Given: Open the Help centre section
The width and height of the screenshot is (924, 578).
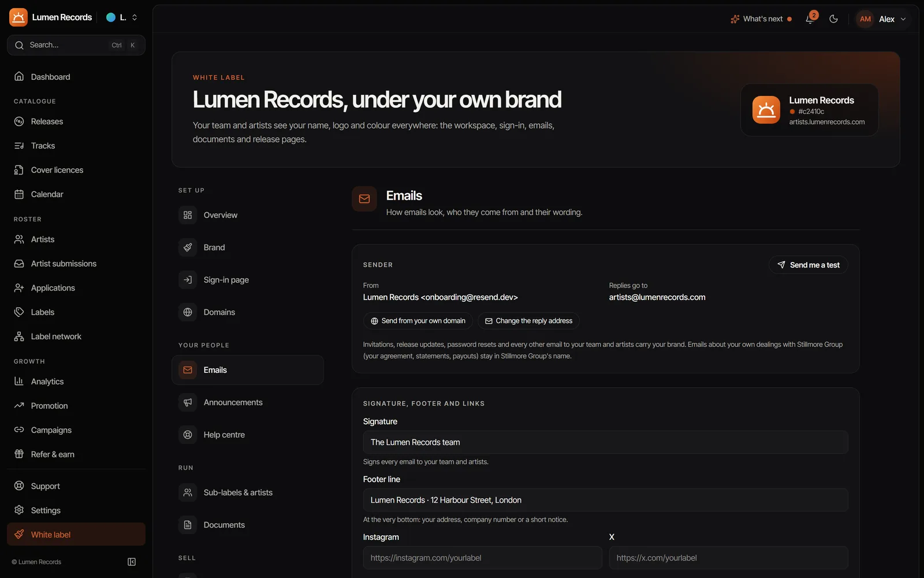Looking at the screenshot, I should click(248, 435).
